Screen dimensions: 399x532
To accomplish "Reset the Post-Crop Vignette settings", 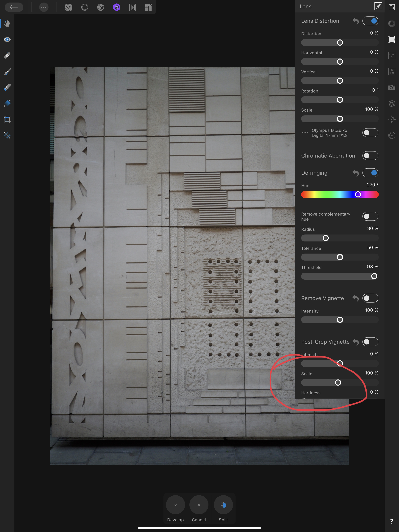I will tap(356, 342).
